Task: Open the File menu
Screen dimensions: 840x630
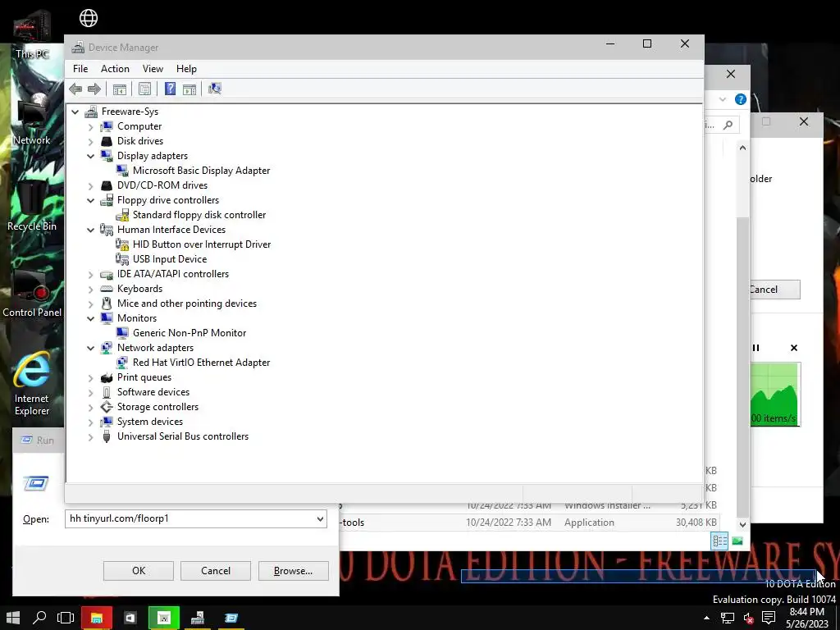Action: tap(80, 69)
